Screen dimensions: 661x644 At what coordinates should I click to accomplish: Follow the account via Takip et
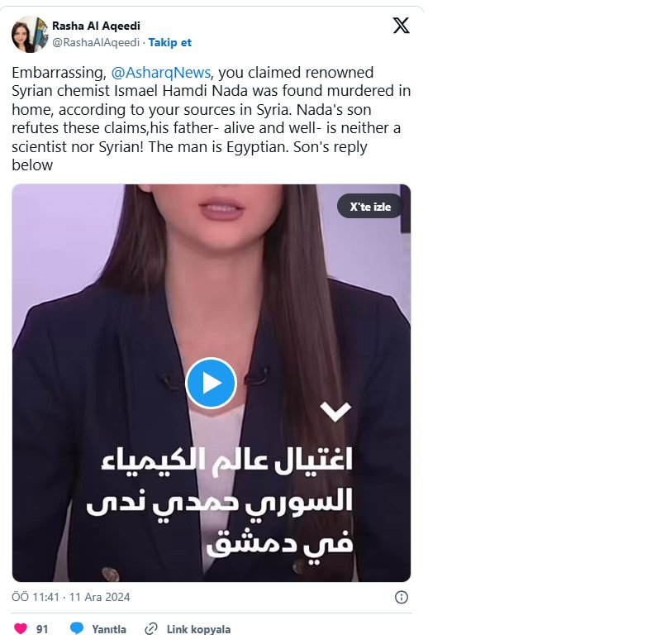click(x=169, y=43)
